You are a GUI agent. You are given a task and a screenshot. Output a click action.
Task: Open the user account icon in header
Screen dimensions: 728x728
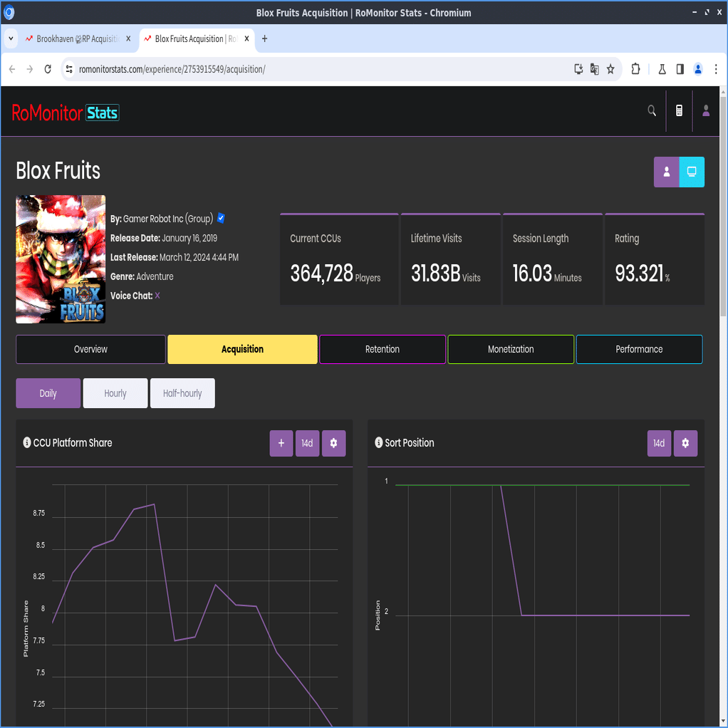[x=706, y=110]
